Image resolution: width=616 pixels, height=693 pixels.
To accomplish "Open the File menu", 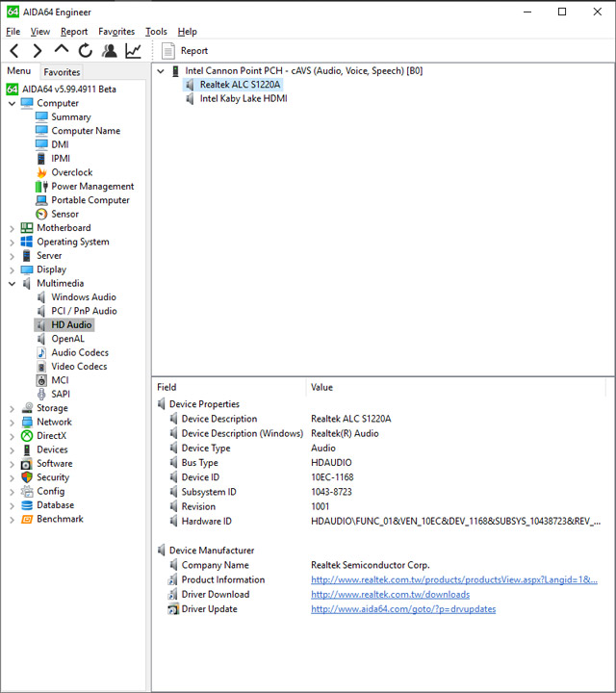I will pyautogui.click(x=13, y=32).
